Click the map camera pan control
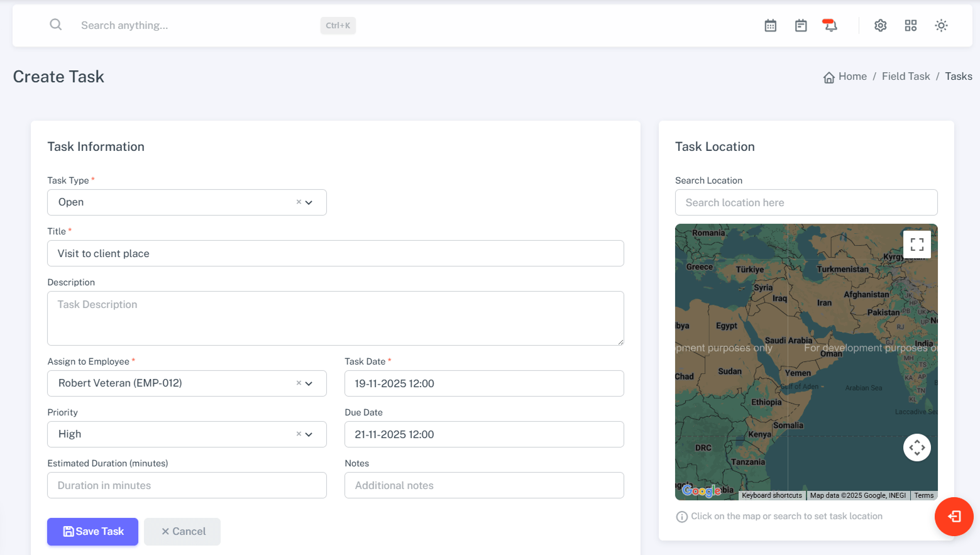The image size is (980, 555). (917, 448)
